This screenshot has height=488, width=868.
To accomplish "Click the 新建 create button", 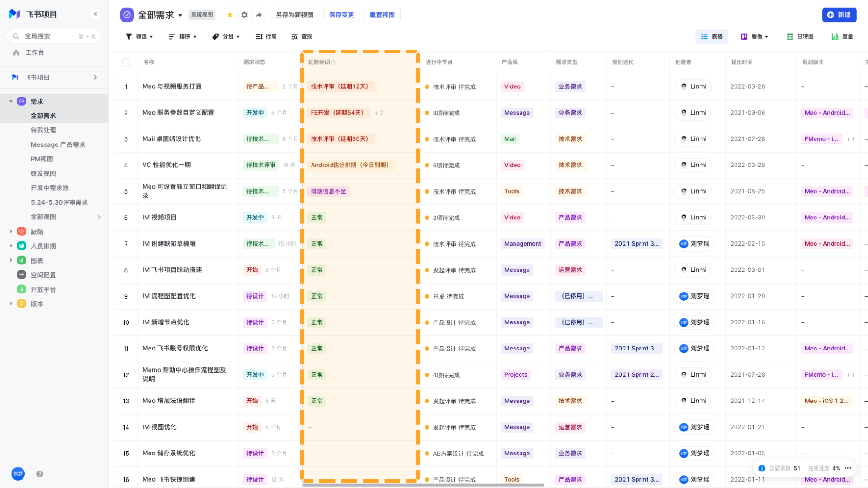I will 839,15.
